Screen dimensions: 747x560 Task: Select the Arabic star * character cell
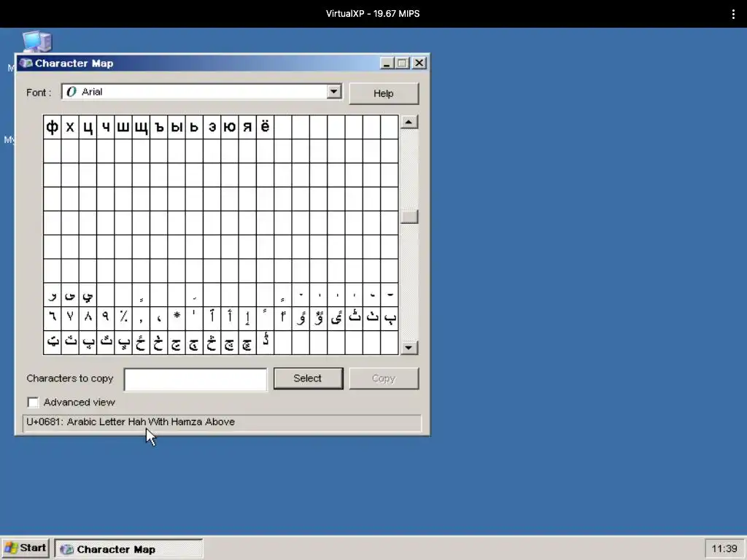tap(177, 319)
